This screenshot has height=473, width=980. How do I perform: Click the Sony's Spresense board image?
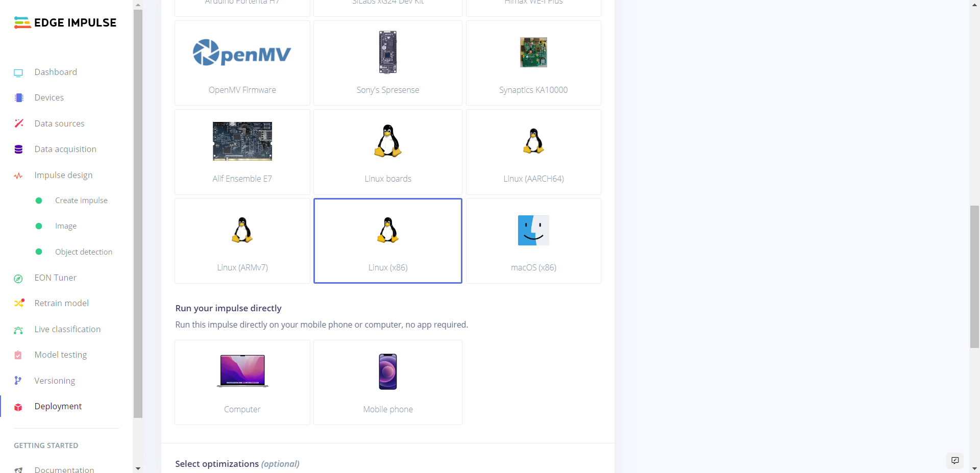388,52
